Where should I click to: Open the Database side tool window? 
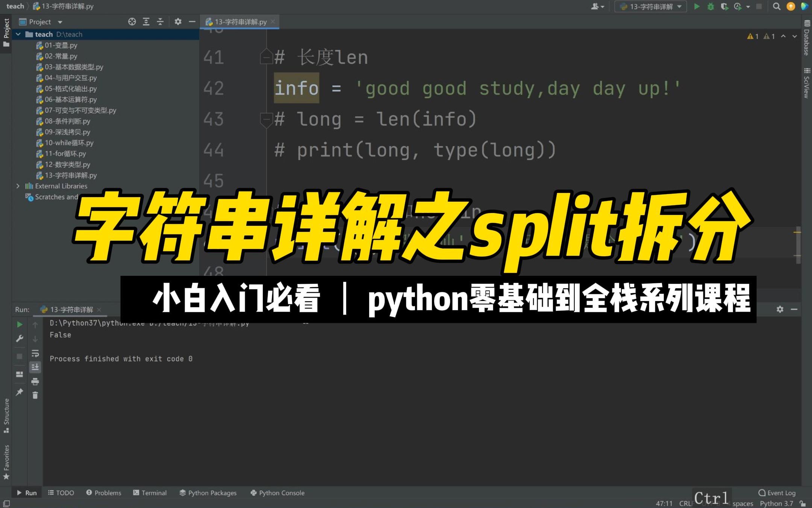[807, 38]
